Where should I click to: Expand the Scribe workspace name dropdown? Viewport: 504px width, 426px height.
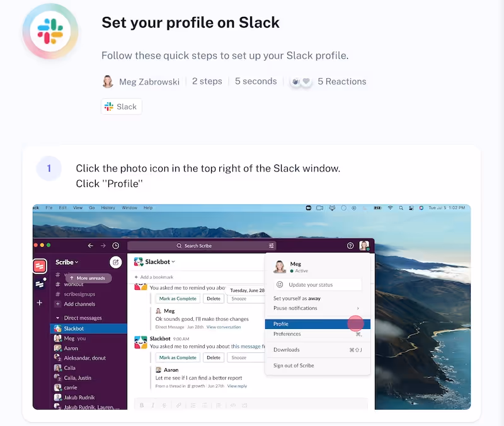[67, 262]
